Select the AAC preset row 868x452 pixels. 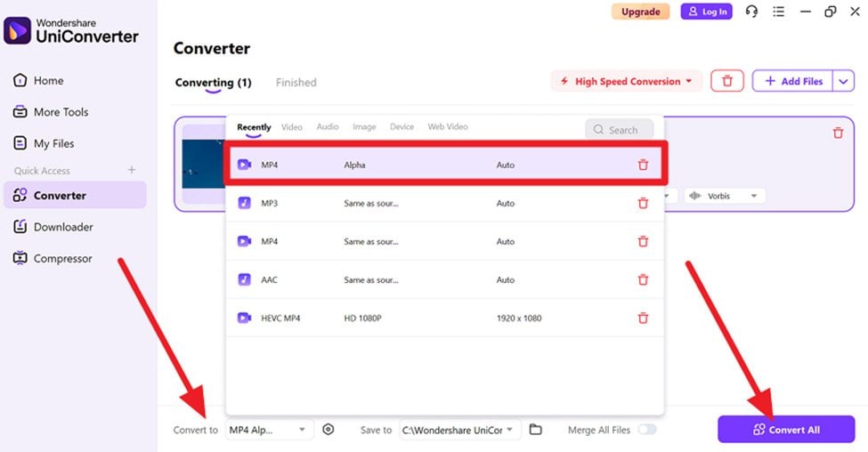pyautogui.click(x=446, y=279)
